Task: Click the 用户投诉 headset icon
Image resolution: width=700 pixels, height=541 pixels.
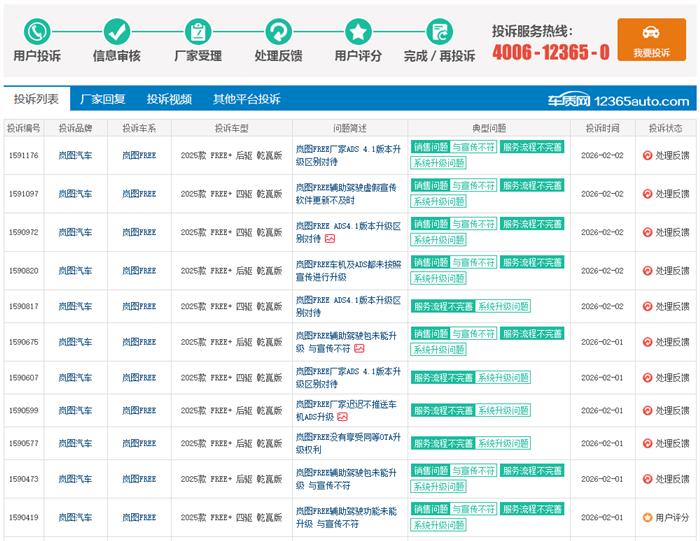Action: (37, 31)
